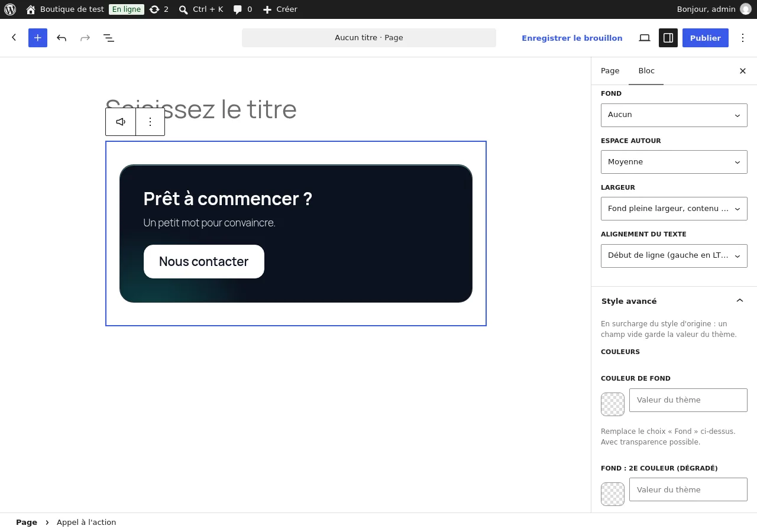Open the block toolbar options menu
The image size is (757, 532).
pyautogui.click(x=150, y=122)
